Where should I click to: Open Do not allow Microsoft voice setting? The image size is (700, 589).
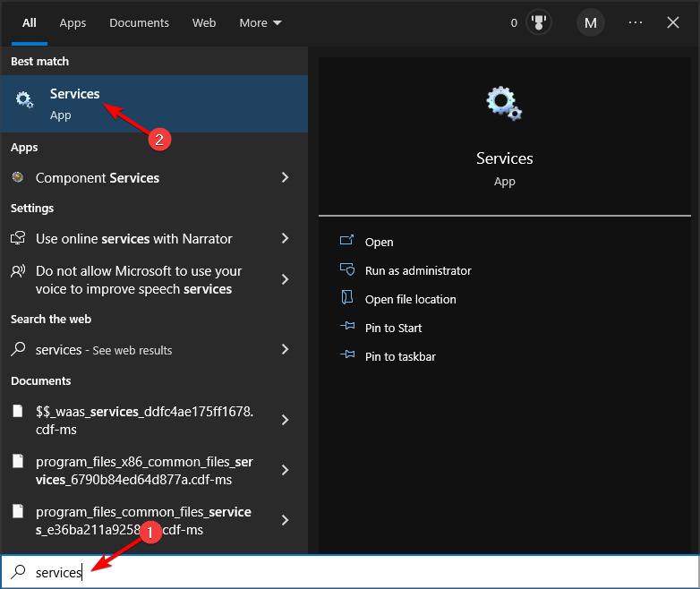coord(154,280)
